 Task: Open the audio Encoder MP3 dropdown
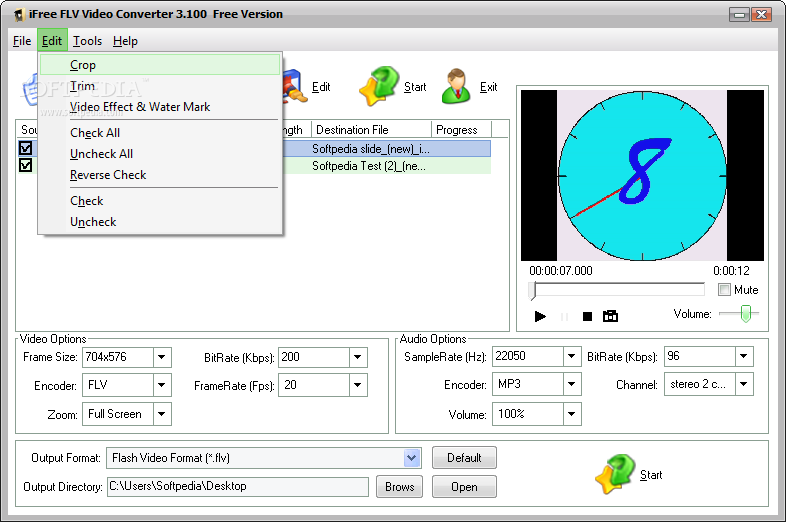click(571, 384)
